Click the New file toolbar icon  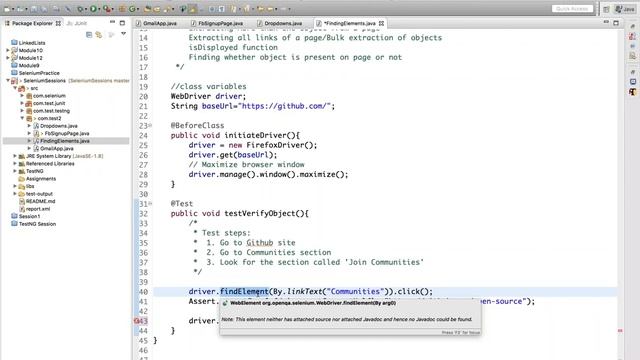coord(7,9)
